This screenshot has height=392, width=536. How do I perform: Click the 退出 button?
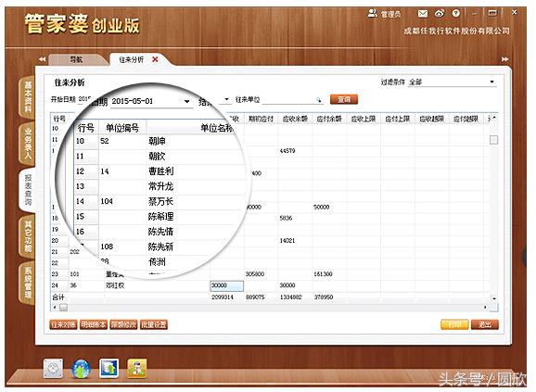pyautogui.click(x=485, y=324)
